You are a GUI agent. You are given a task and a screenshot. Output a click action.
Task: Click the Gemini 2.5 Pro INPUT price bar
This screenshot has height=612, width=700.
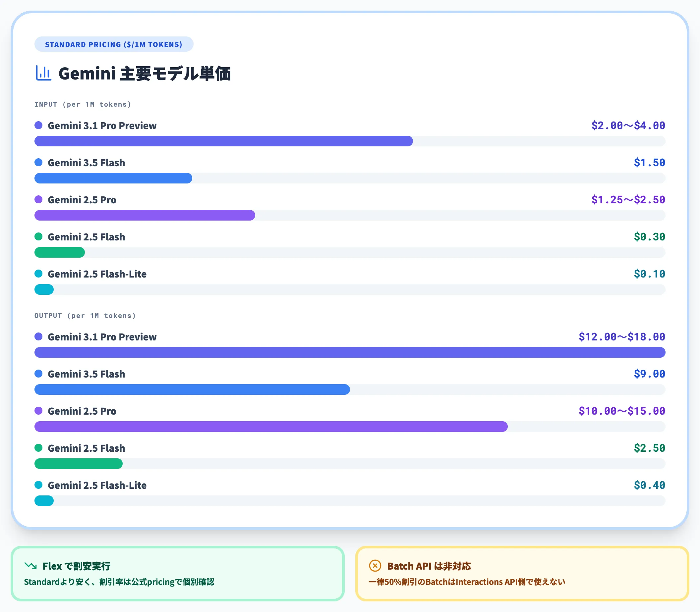(145, 215)
